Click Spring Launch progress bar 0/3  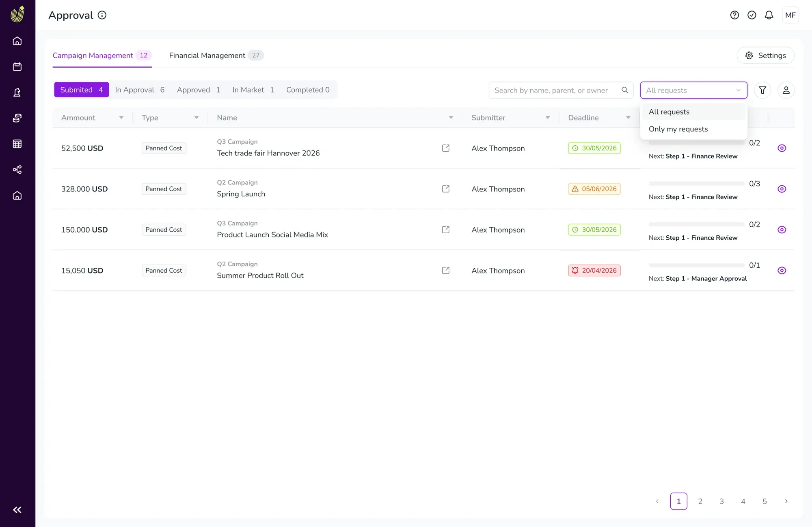tap(697, 184)
